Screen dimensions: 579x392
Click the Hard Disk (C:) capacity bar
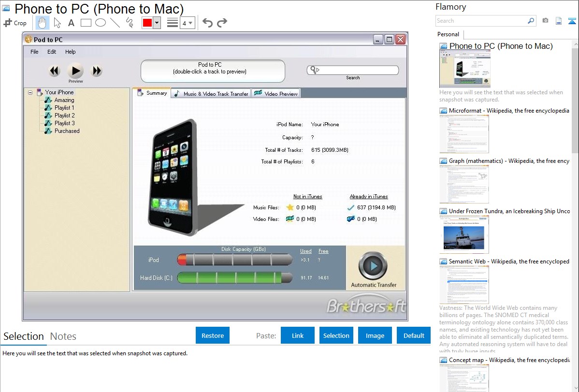coord(235,277)
